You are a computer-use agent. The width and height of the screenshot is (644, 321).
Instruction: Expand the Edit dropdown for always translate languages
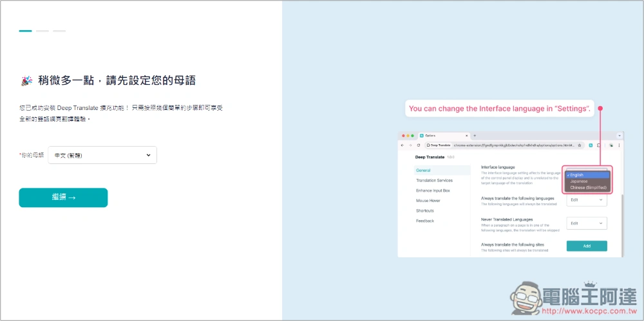[x=587, y=200]
